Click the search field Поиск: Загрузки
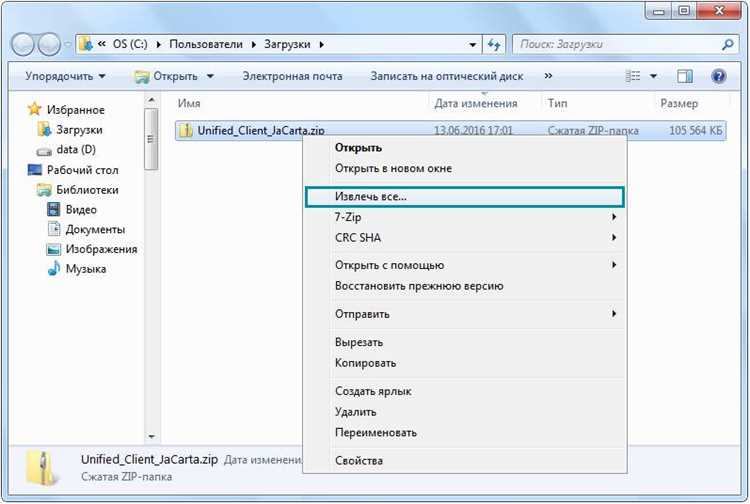Viewport: 750px width, 504px height. click(x=617, y=45)
